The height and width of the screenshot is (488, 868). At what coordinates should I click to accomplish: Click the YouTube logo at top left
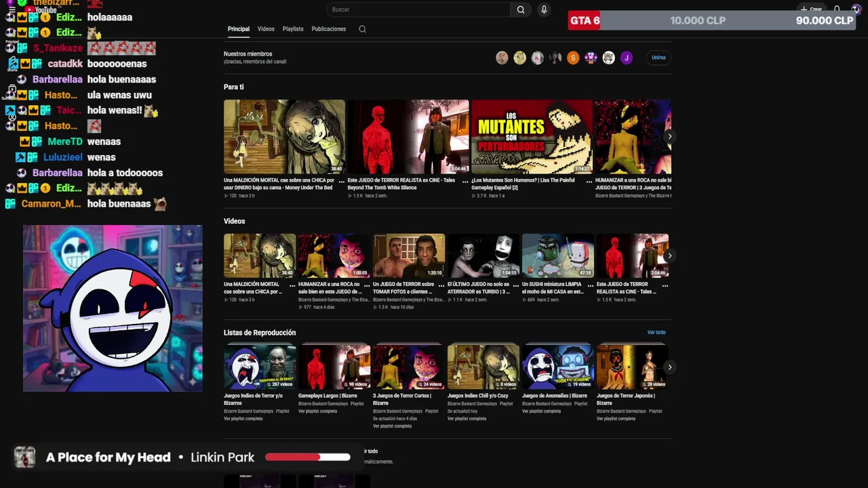pos(42,10)
